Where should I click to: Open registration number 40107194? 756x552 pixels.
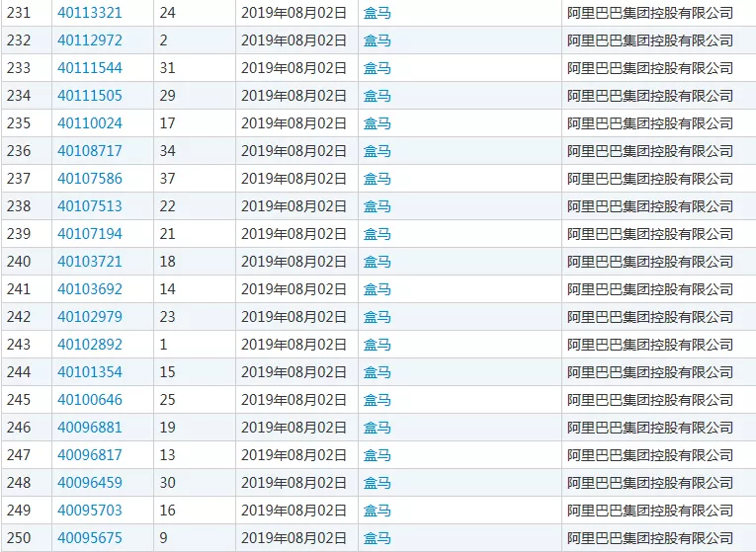(90, 234)
